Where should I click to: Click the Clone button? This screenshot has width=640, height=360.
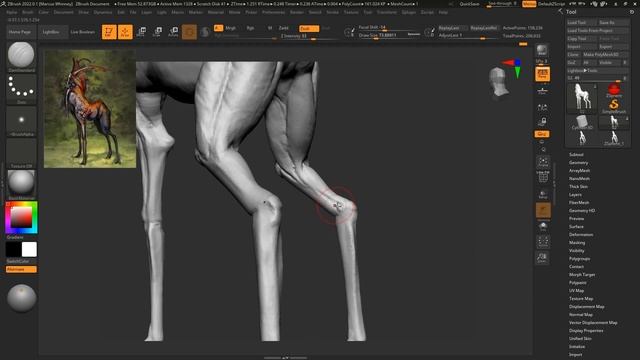pos(573,54)
